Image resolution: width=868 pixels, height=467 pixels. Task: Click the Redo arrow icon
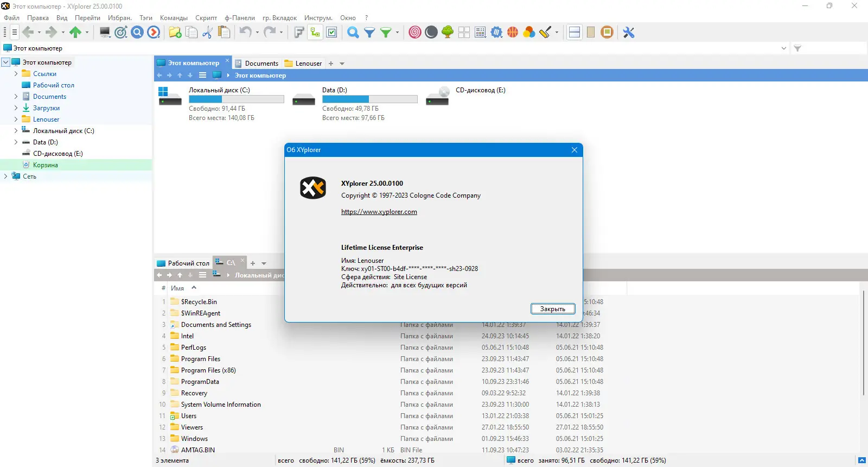tap(270, 33)
